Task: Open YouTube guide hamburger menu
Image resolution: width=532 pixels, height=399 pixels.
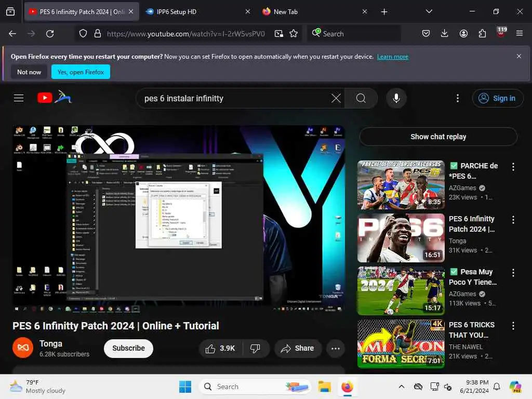Action: [x=19, y=98]
